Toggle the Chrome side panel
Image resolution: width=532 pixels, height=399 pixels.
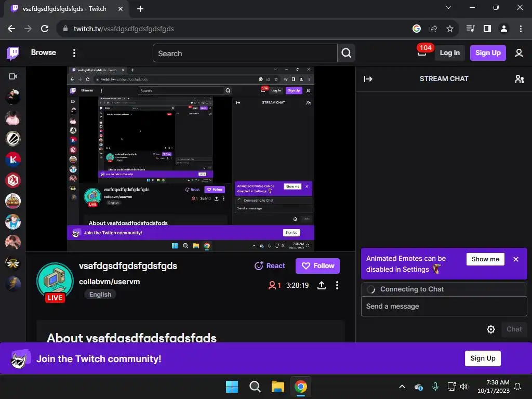(x=487, y=29)
